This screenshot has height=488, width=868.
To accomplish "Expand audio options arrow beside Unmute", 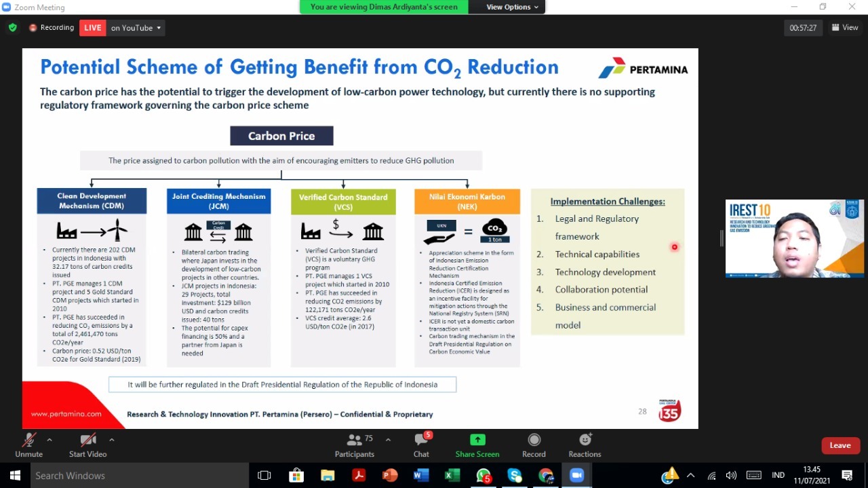I will (x=50, y=440).
